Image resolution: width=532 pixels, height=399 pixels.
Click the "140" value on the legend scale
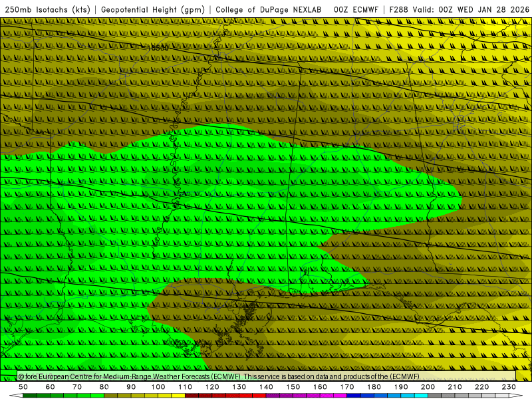click(267, 387)
